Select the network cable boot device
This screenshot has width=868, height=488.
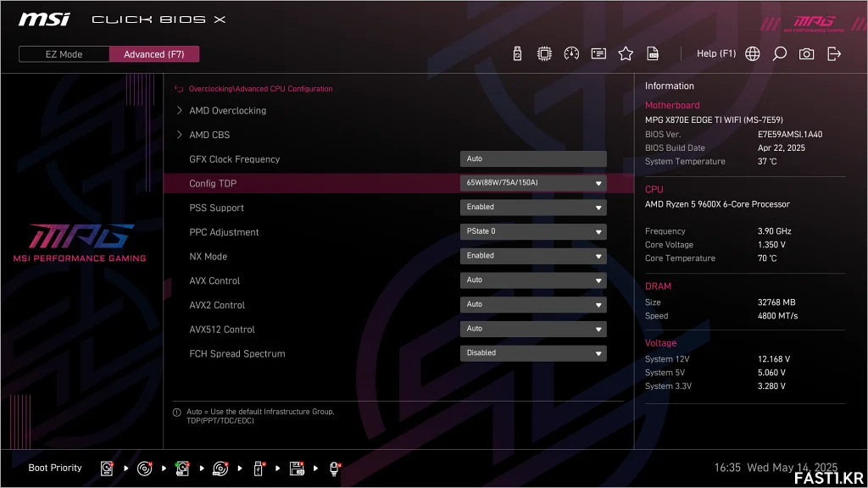[335, 469]
